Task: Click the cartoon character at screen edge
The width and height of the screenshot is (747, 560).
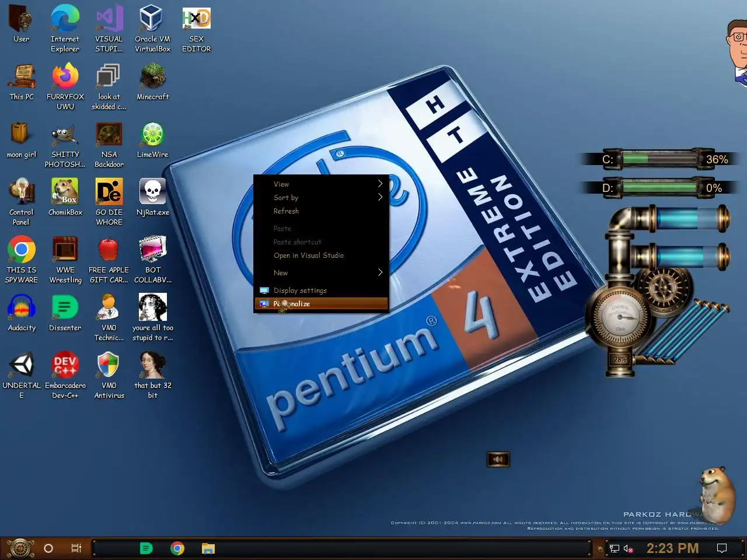Action: 736,52
